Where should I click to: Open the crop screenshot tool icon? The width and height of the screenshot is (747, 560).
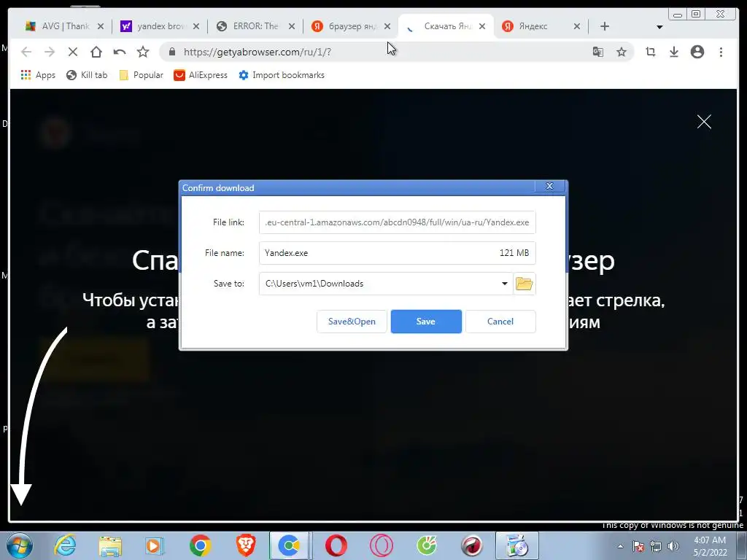[x=650, y=52]
